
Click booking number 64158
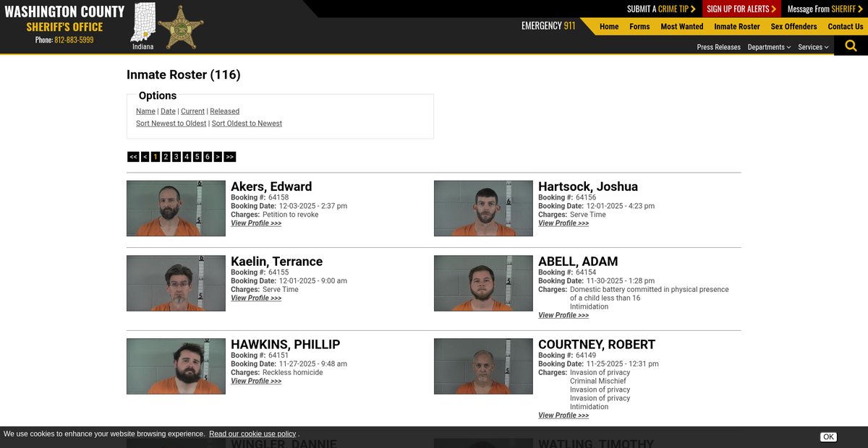278,197
